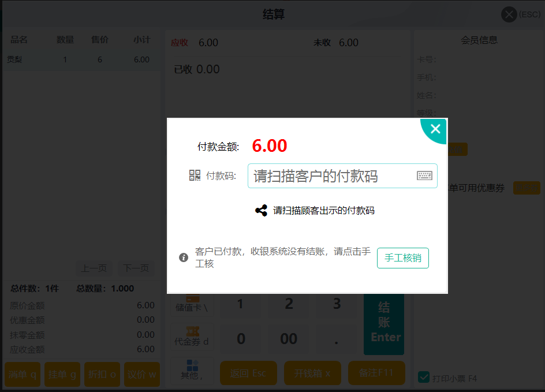545x392 pixels.
Task: Click the 结账 Enter button
Action: click(384, 324)
